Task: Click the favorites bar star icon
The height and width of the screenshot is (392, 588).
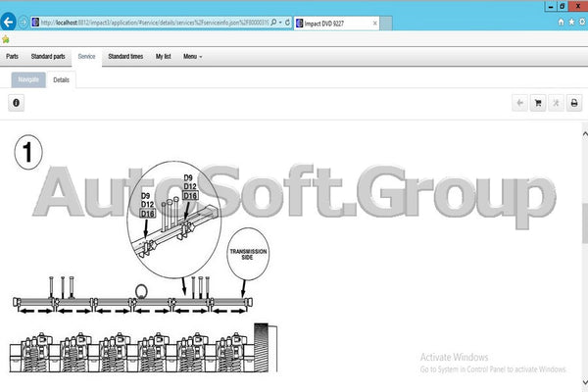Action: point(6,39)
